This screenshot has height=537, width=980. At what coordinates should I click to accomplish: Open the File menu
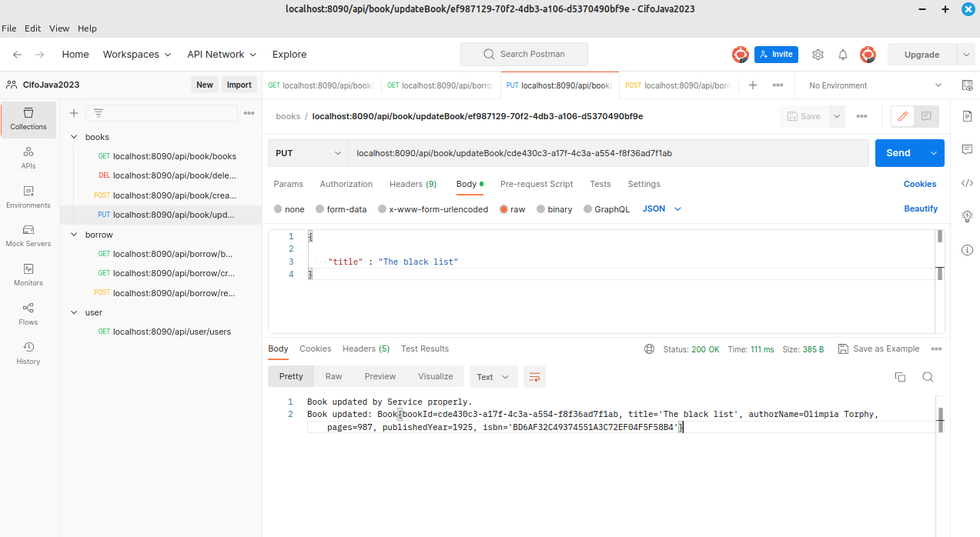9,28
